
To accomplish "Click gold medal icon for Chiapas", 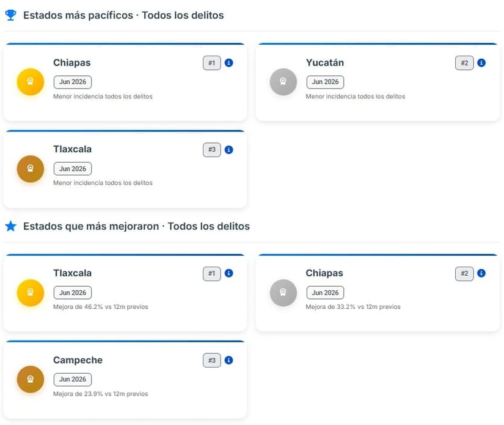I will coord(30,82).
